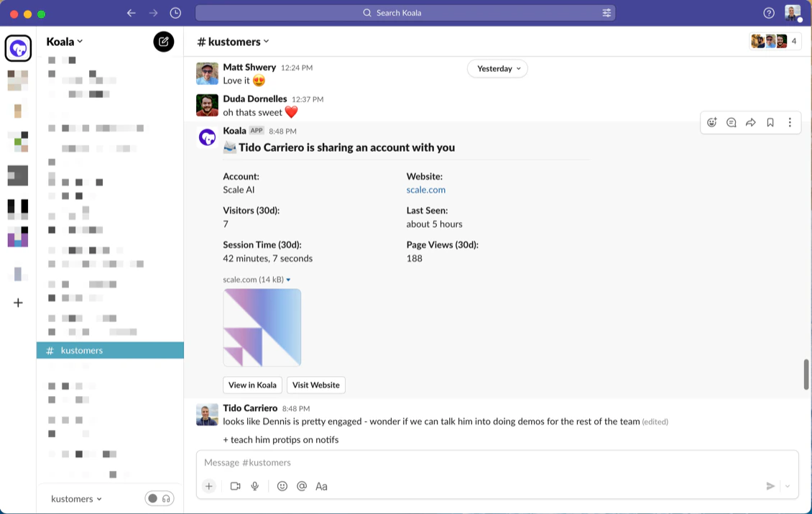The height and width of the screenshot is (514, 812).
Task: Click page views value '188'
Action: (x=415, y=258)
